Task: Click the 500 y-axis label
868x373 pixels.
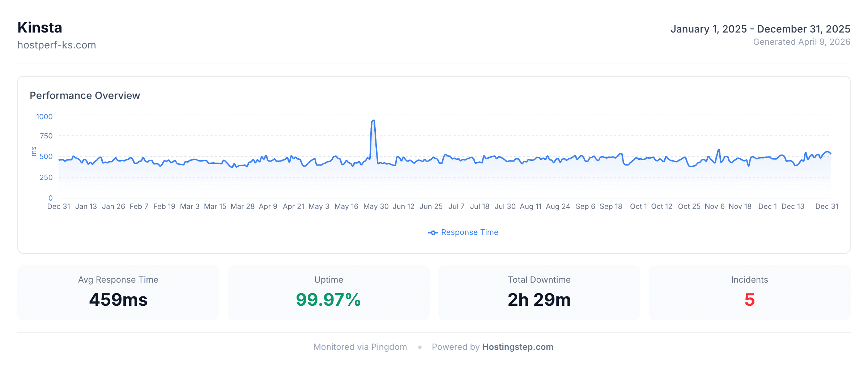Action: click(46, 157)
